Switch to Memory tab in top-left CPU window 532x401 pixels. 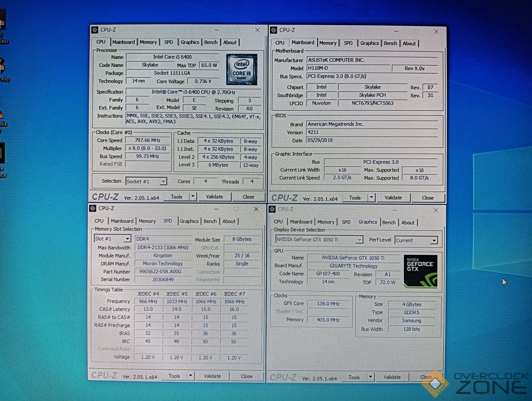(148, 42)
